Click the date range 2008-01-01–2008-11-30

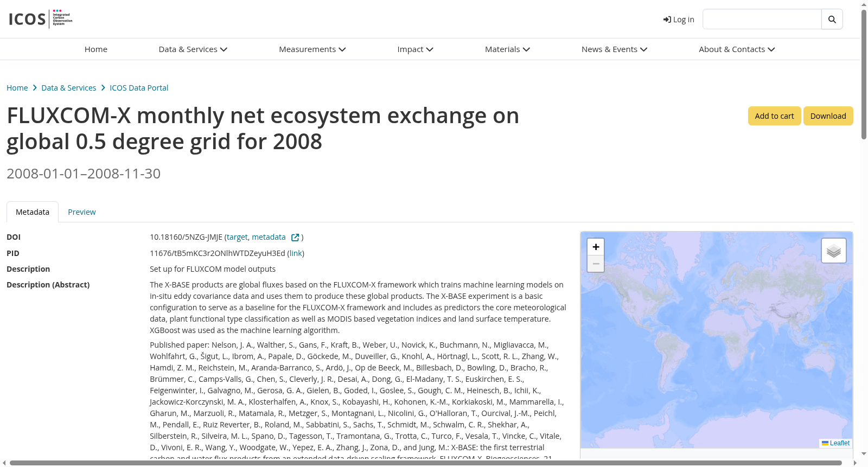pos(84,174)
